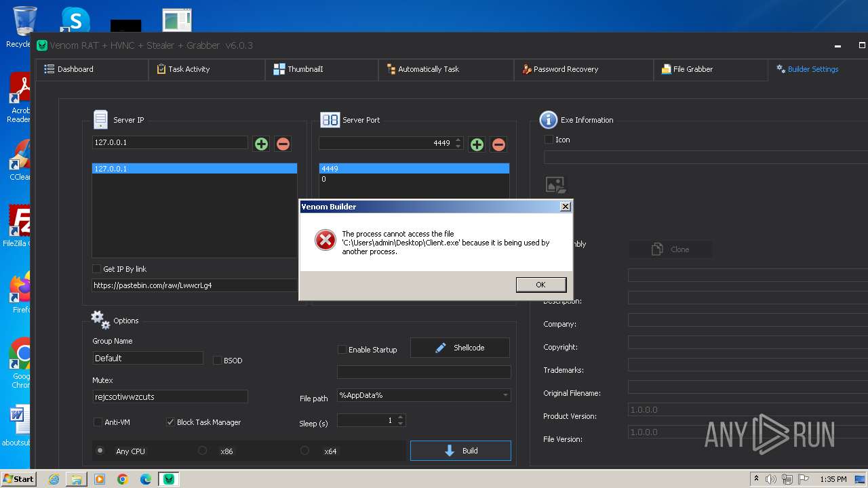Add the Server IP with green plus

(x=261, y=144)
